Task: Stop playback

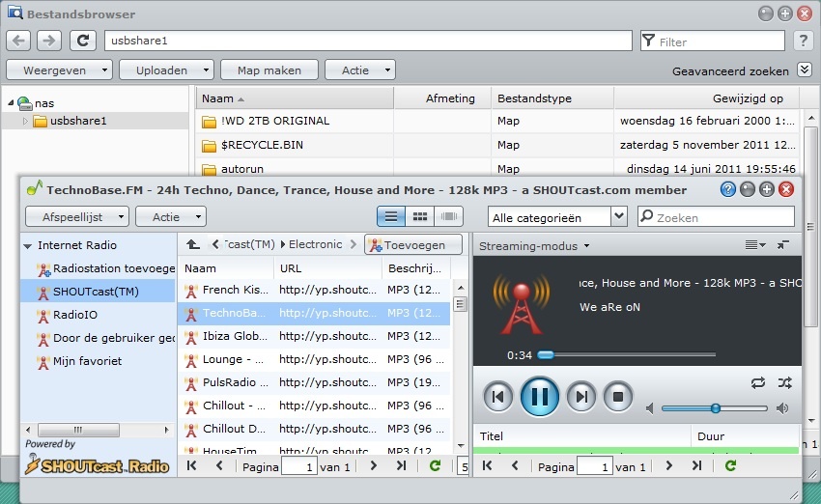Action: [618, 397]
